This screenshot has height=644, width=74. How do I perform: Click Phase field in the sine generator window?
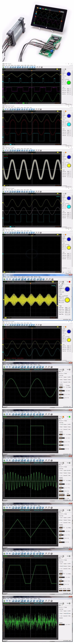click(x=61, y=398)
